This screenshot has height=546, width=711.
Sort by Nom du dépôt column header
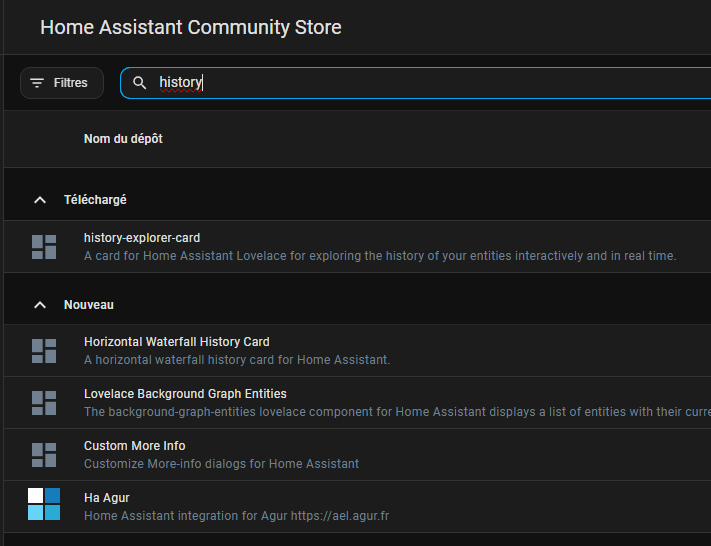[123, 139]
